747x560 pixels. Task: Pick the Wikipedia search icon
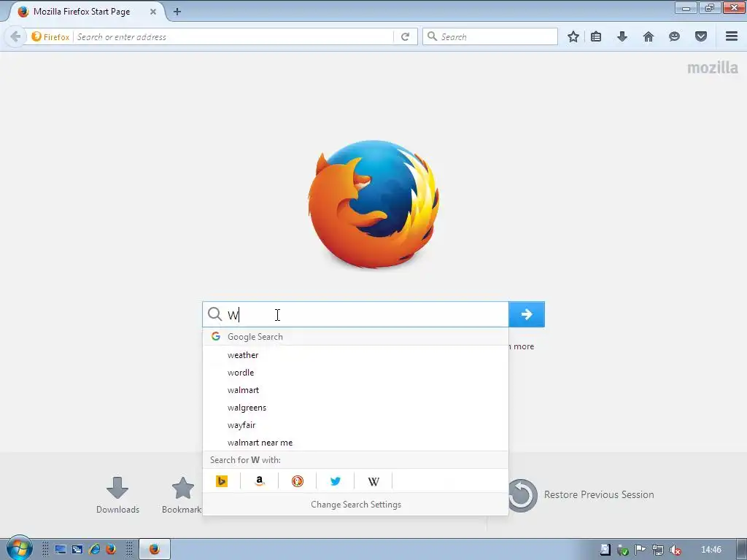(373, 481)
